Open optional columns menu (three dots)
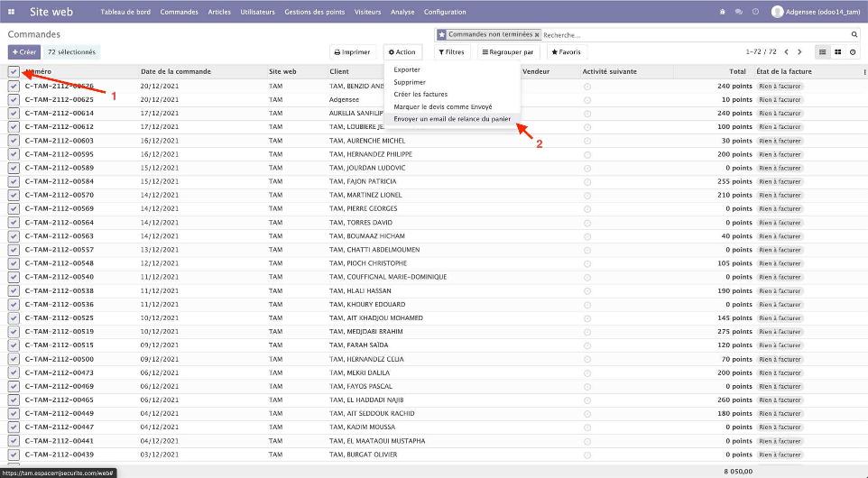This screenshot has height=478, width=868. [x=864, y=72]
